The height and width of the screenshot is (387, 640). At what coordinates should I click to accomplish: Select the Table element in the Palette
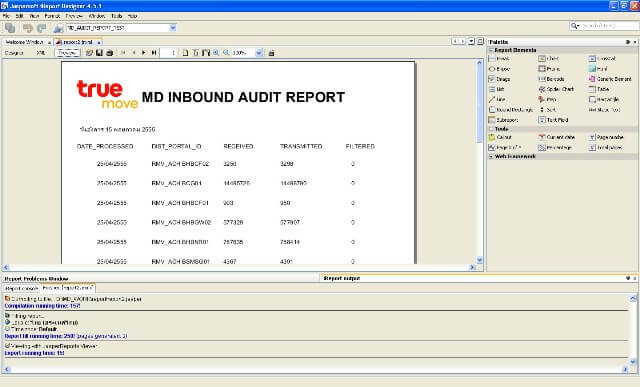pos(599,89)
